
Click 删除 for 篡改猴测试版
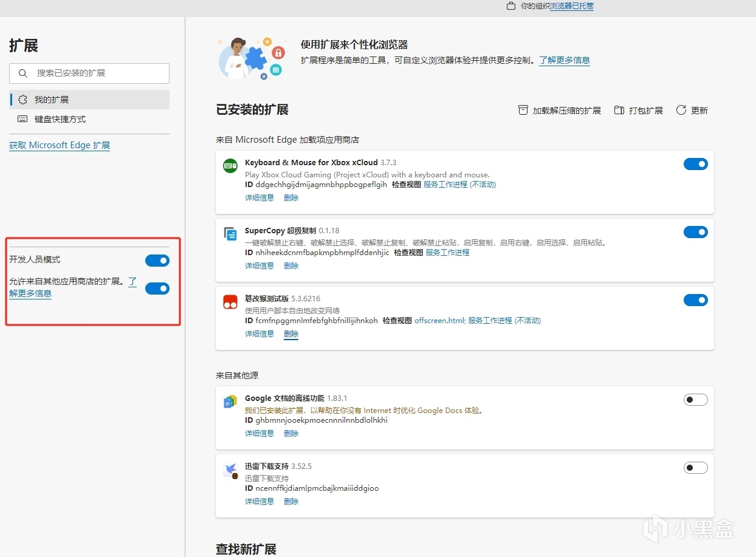(x=291, y=333)
